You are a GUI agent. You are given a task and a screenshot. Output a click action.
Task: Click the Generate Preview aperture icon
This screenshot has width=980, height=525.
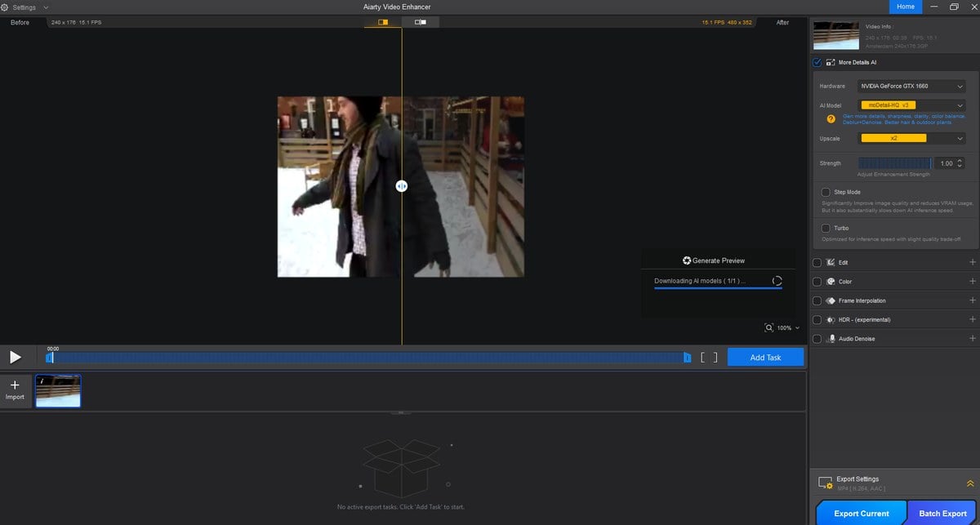687,260
